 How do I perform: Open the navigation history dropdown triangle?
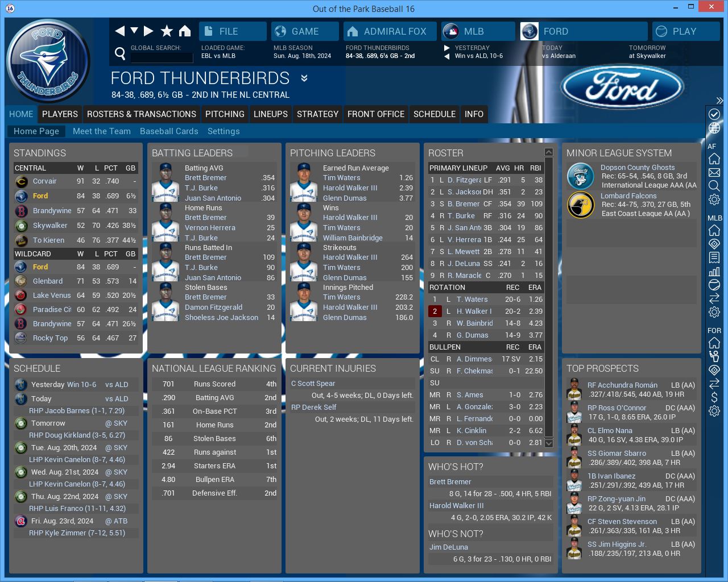(x=134, y=31)
